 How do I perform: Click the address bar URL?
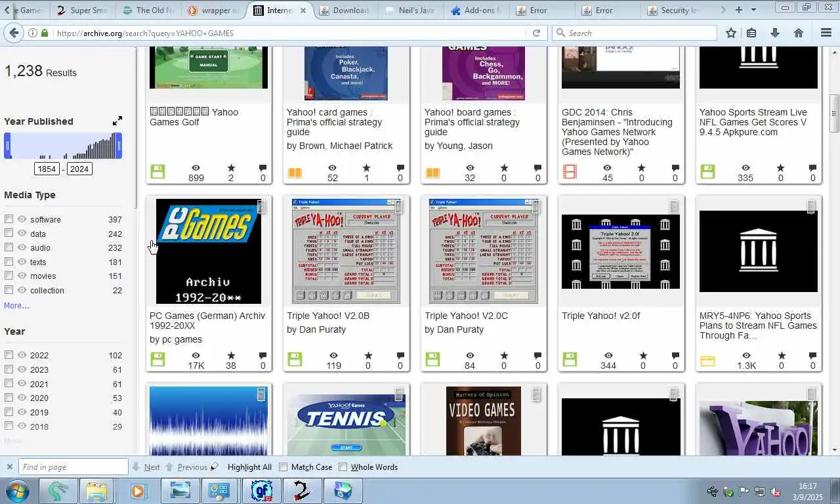(145, 33)
